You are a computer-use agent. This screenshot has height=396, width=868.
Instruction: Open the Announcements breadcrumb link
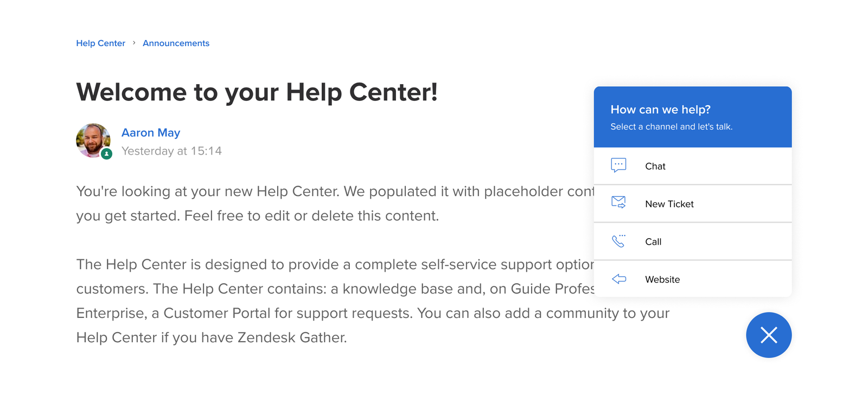(176, 43)
